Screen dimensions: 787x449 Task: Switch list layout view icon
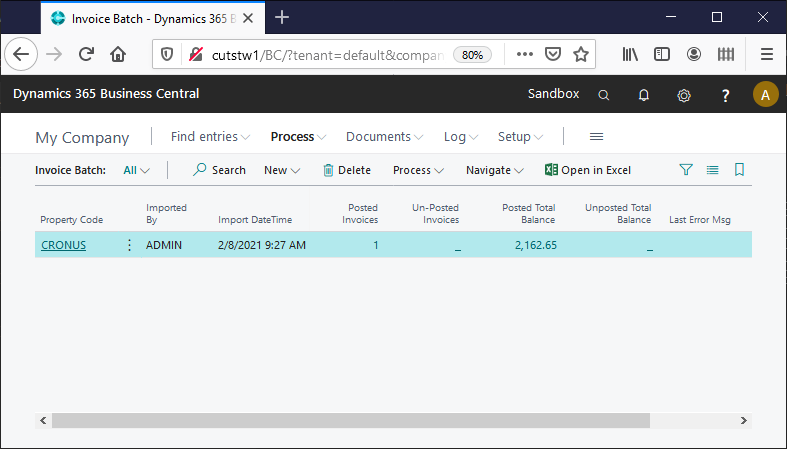(712, 170)
